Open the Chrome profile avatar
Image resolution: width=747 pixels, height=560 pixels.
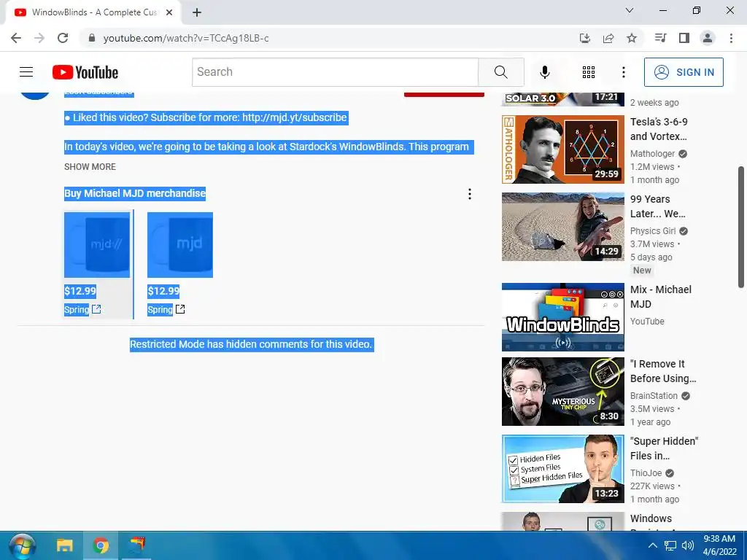pos(708,38)
